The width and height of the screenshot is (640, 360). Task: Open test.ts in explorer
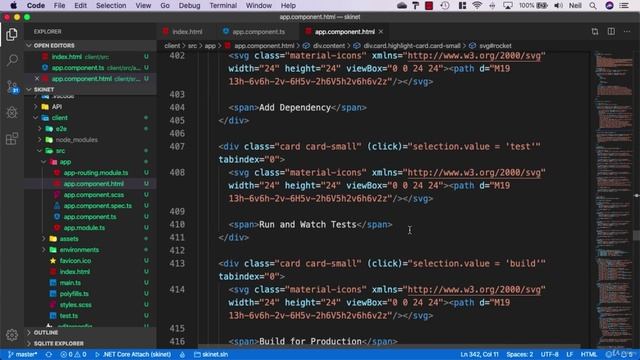(x=69, y=316)
